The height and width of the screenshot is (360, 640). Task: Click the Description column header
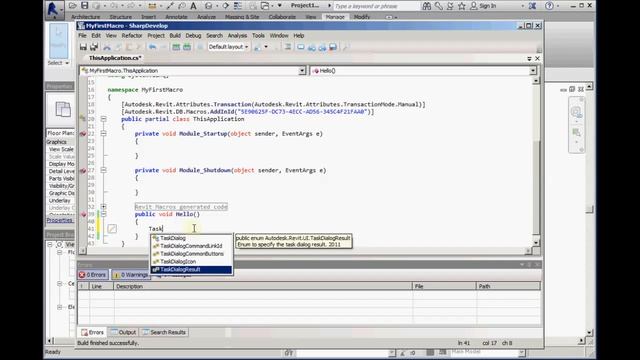(263, 286)
